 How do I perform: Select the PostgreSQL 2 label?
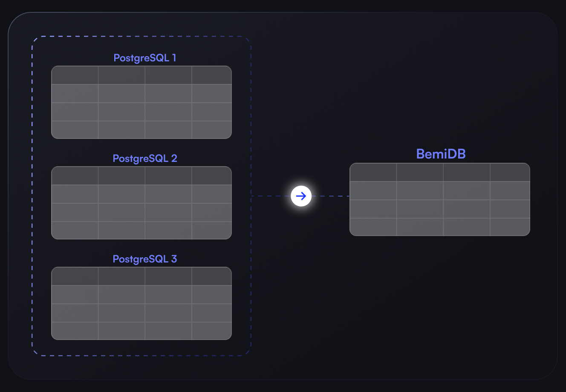tap(145, 159)
